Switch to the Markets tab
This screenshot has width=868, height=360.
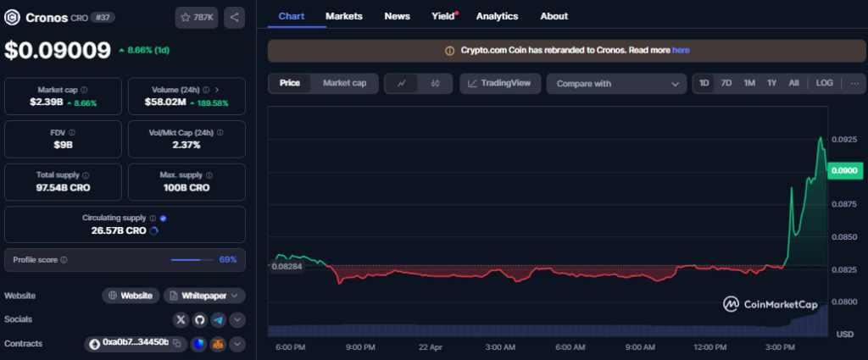pos(343,16)
